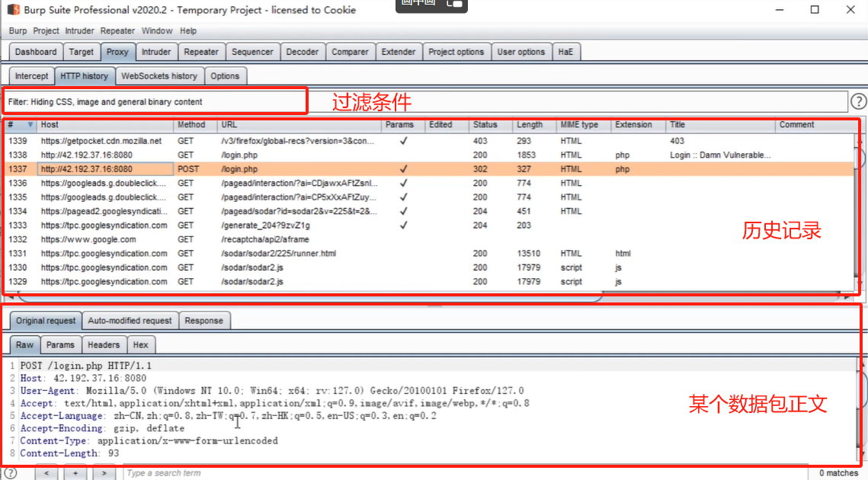Sort by the Title column header
Screen dimensions: 868x480
click(x=721, y=125)
